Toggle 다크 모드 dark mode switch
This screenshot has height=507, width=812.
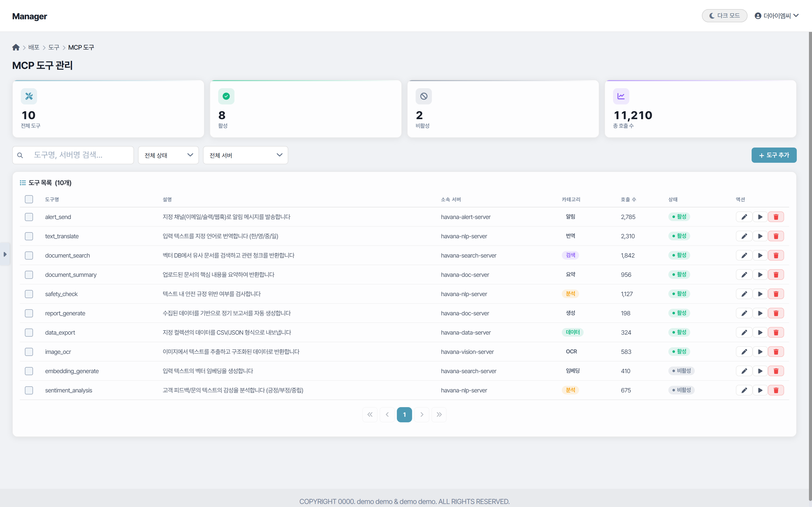pos(724,16)
